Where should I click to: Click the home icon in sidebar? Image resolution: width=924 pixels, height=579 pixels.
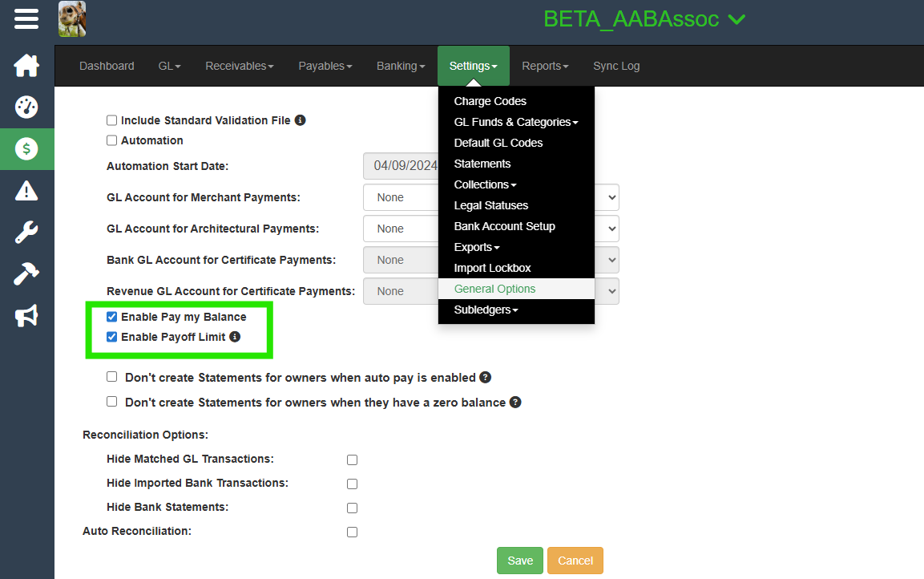coord(26,66)
